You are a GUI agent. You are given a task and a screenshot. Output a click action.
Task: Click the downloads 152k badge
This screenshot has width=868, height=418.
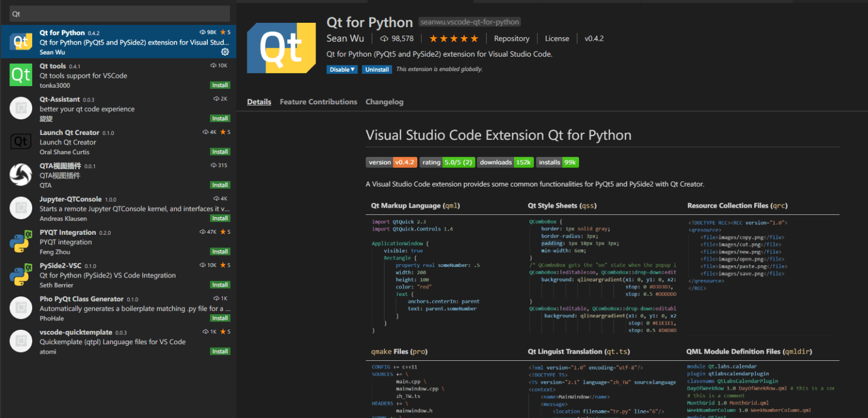tap(506, 162)
